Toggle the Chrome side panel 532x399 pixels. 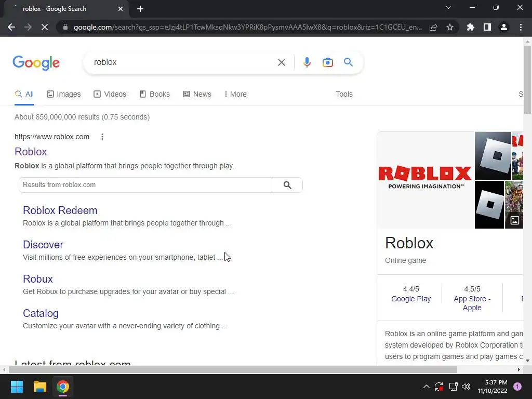coord(487,27)
